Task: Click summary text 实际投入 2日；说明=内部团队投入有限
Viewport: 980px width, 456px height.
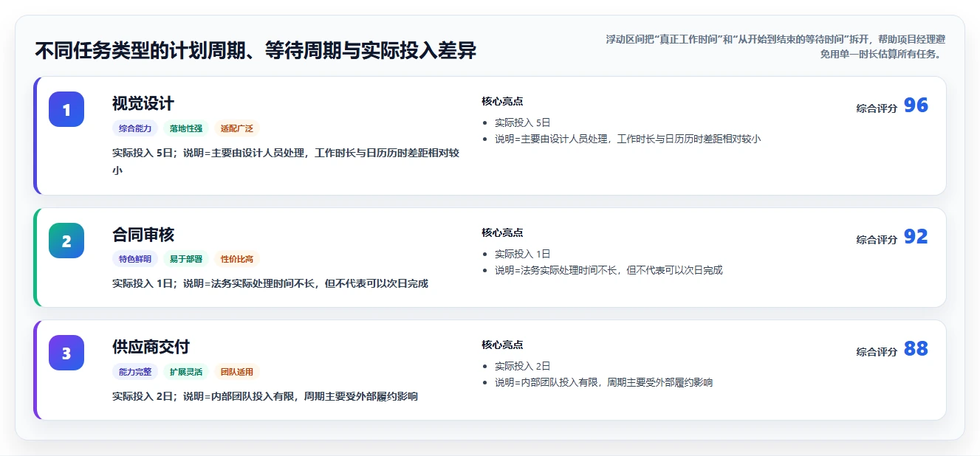Action: coord(265,396)
